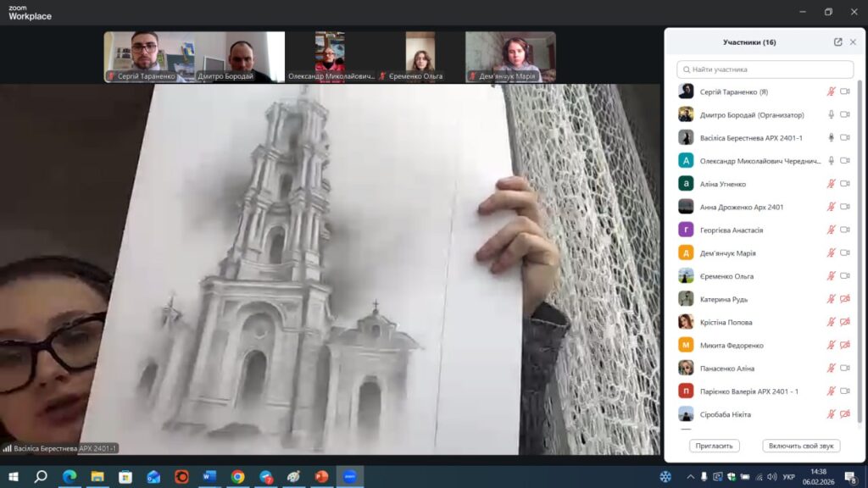This screenshot has width=868, height=488.
Task: Toggle camera icon for Сергій Тараненко
Action: [x=845, y=91]
